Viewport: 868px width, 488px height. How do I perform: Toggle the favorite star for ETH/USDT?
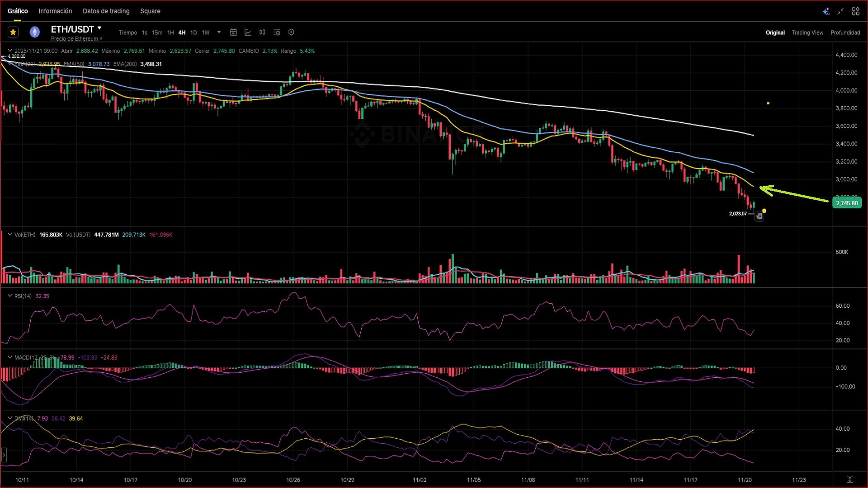(13, 32)
